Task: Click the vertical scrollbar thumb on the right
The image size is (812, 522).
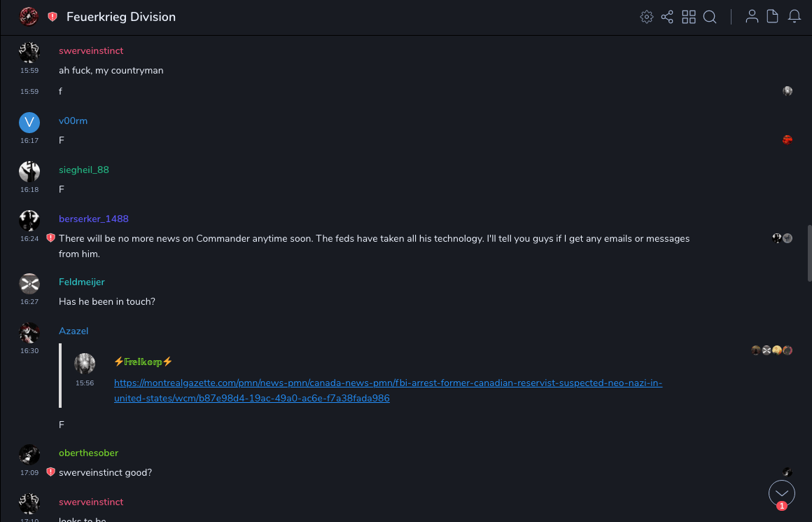Action: click(809, 253)
